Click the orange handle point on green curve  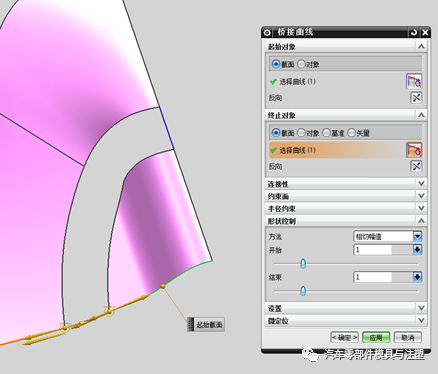(x=163, y=286)
